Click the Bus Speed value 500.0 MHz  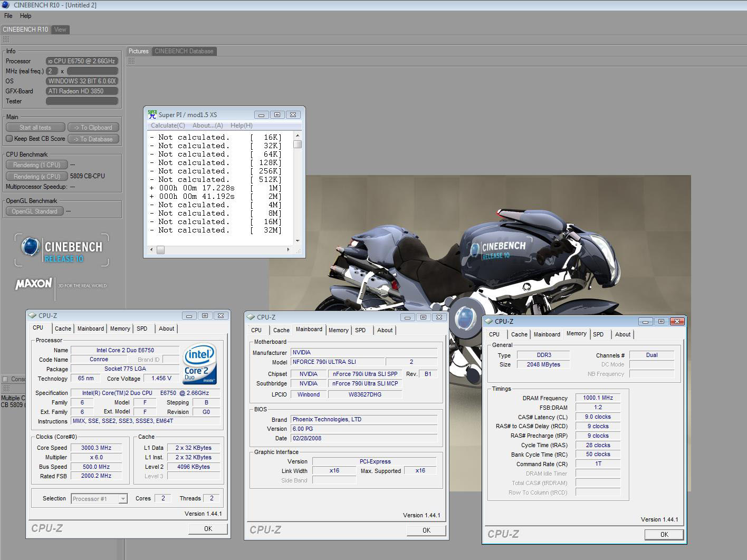[x=96, y=467]
